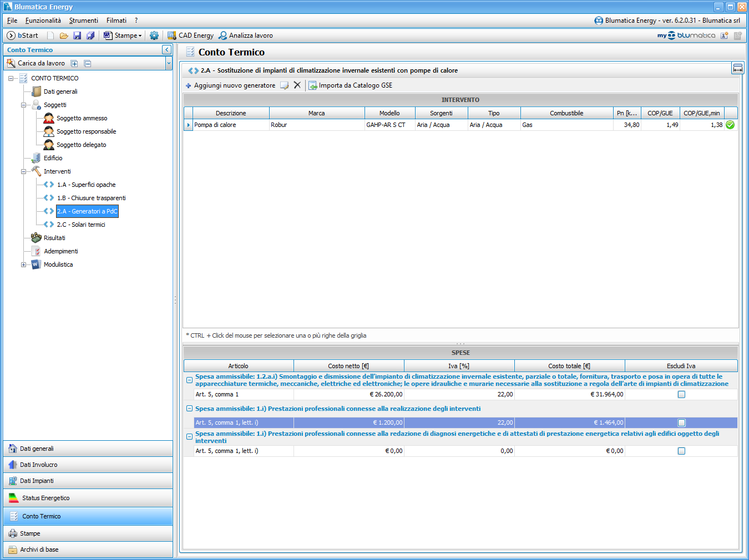Open the ? help menu
This screenshot has height=560, width=749.
(136, 21)
